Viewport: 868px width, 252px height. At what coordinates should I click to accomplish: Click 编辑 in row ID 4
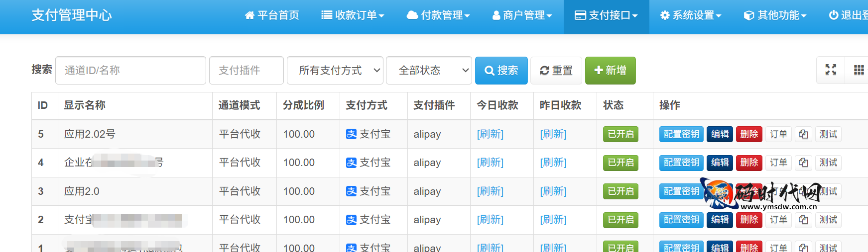click(720, 163)
